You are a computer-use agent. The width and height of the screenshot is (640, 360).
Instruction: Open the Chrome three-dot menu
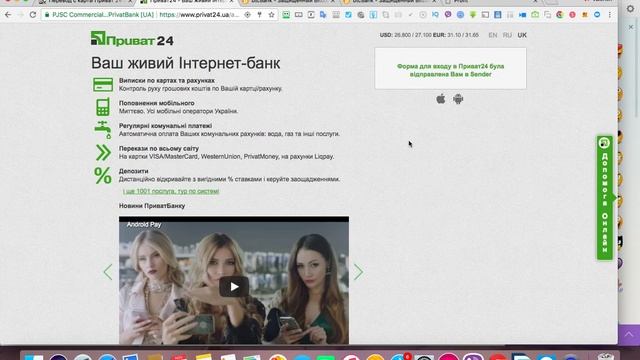[610, 15]
